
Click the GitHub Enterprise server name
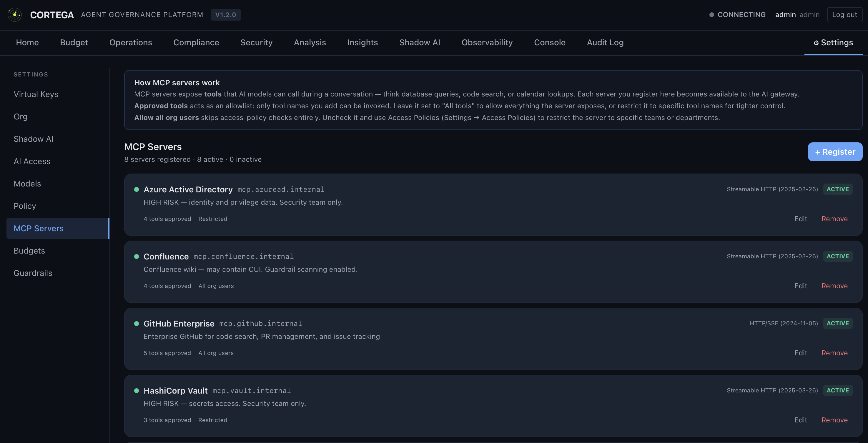(179, 323)
